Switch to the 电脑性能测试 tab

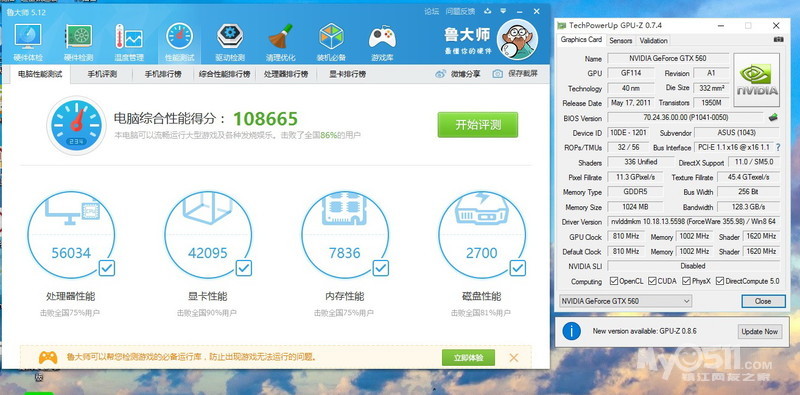point(40,74)
